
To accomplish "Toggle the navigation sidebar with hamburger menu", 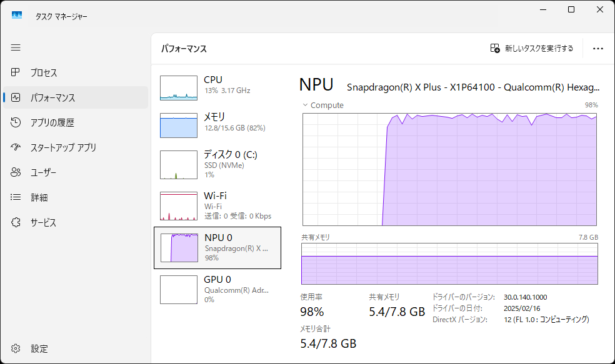I will point(16,47).
